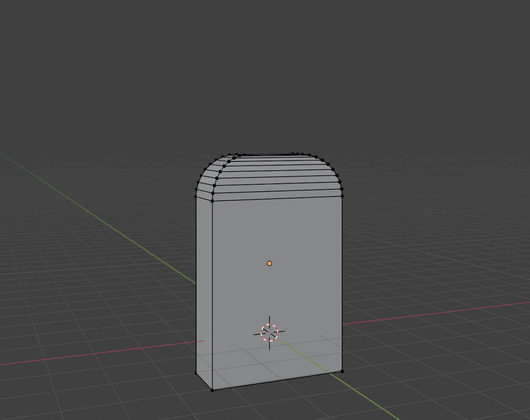The height and width of the screenshot is (420, 530).
Task: Pick front-right vertex where bevel starts
Action: (342, 196)
